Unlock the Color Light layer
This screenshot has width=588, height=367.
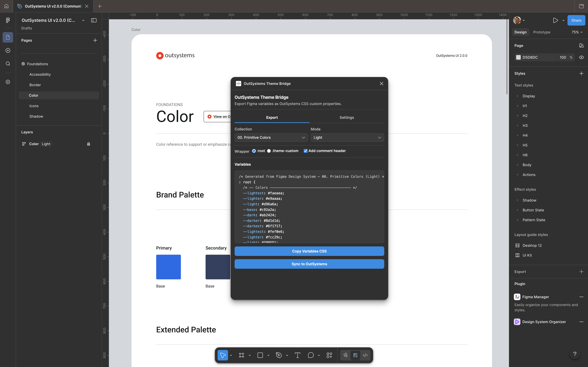[x=88, y=144]
